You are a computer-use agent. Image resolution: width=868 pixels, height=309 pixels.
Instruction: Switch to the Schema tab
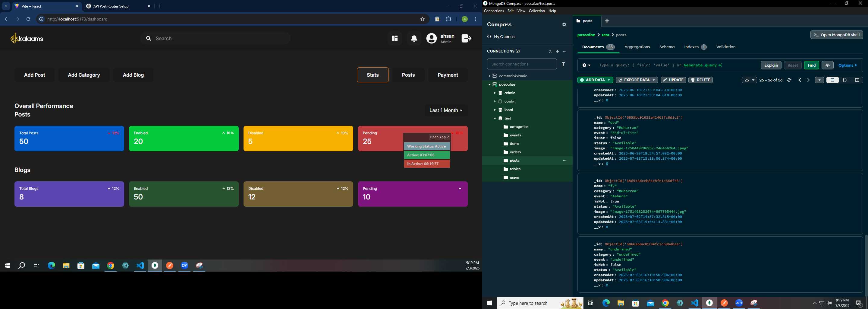click(x=667, y=47)
